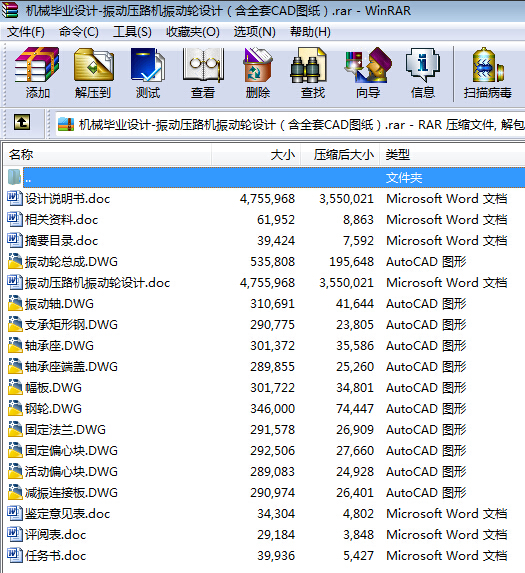The height and width of the screenshot is (573, 525).
Task: Select the file name 轴承座端盖.DWG
Action: 71,367
